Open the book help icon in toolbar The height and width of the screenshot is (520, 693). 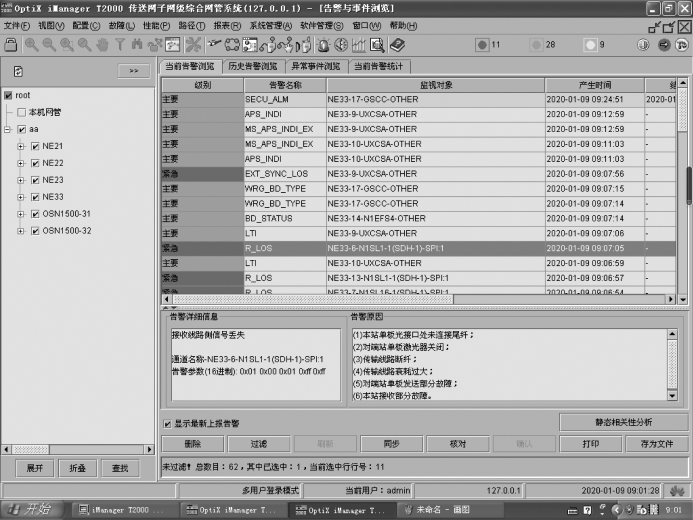click(x=397, y=45)
